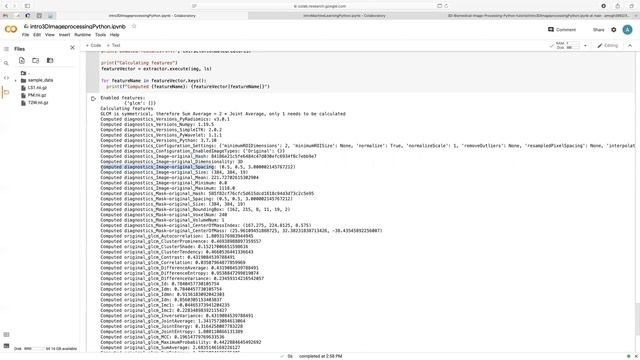Click the browser forward arrow
This screenshot has height=360, width=640.
15,6
